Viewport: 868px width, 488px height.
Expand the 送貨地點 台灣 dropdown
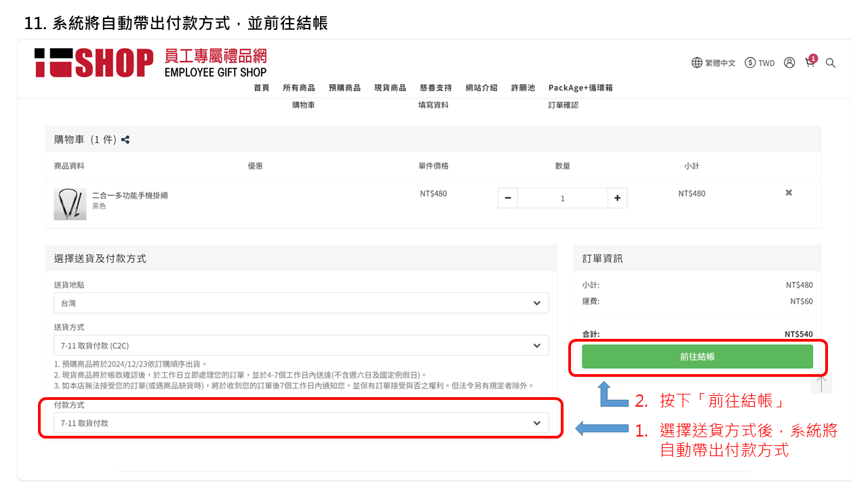coord(301,303)
